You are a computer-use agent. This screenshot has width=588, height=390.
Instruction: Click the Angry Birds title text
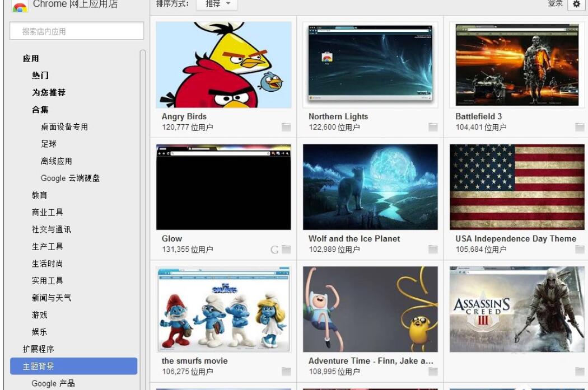coord(184,116)
